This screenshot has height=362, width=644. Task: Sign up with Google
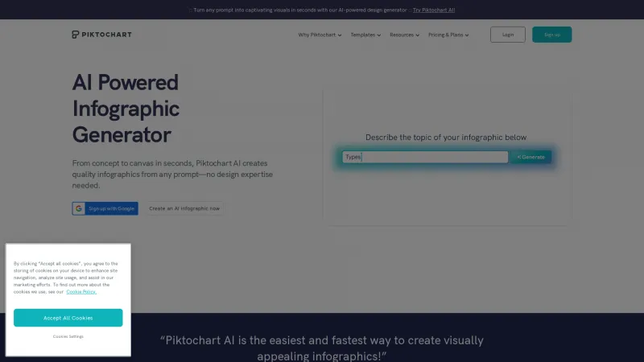(105, 208)
